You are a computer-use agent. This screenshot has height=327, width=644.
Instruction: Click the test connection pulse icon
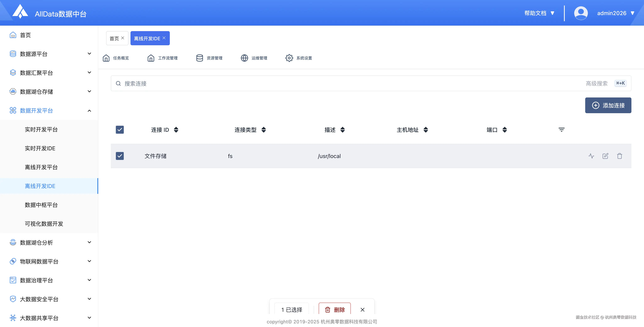click(x=591, y=156)
